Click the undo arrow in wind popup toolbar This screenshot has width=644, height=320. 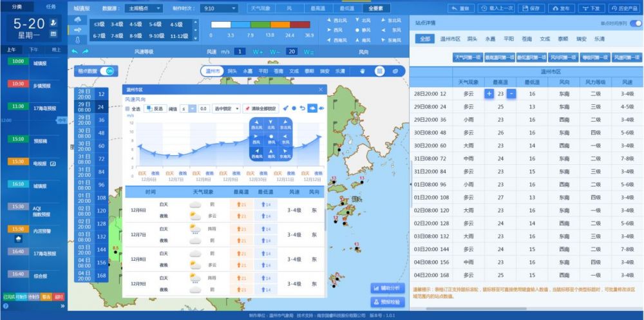pos(303,108)
